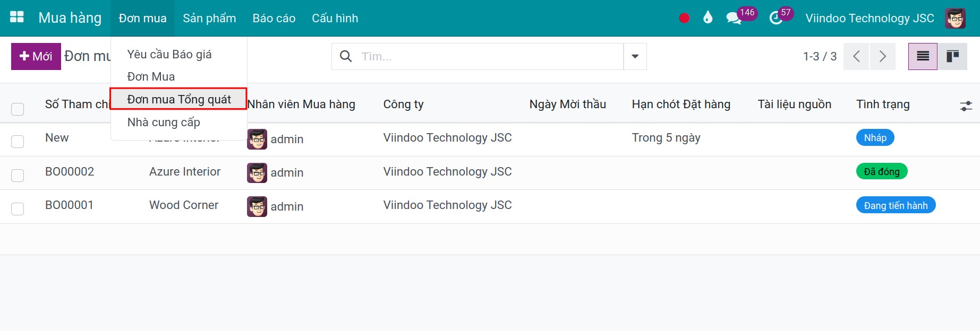The image size is (980, 331).
Task: Click admin avatar in New row
Action: [257, 139]
